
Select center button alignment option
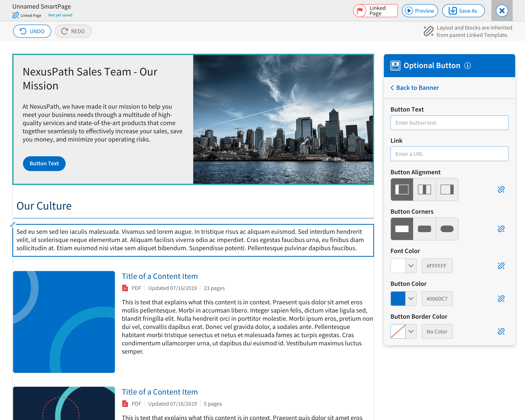click(x=424, y=189)
